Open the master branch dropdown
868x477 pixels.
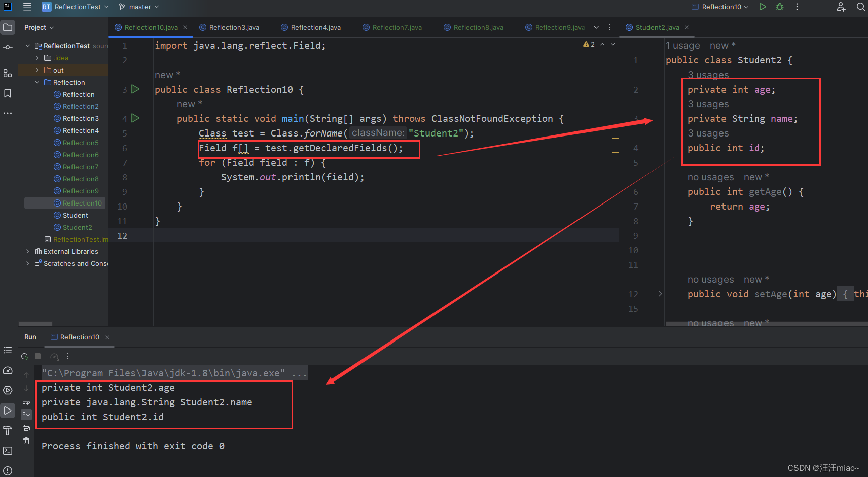(139, 7)
